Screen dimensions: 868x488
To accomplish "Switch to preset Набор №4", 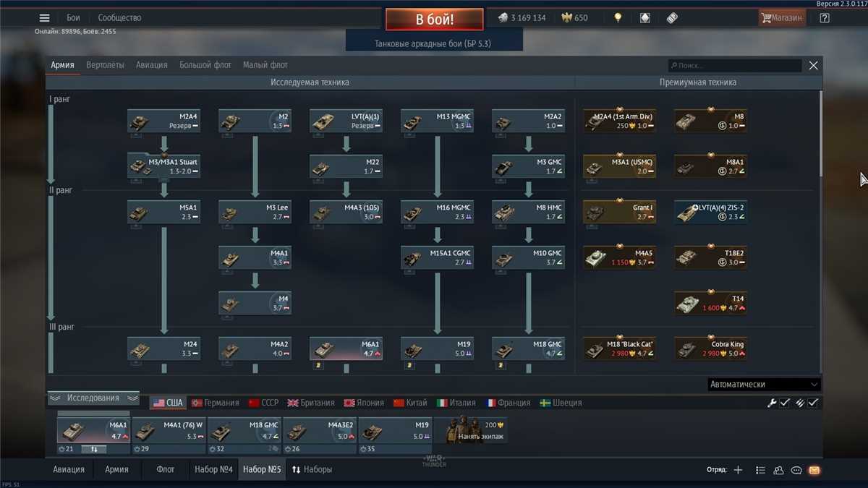I will (x=213, y=469).
